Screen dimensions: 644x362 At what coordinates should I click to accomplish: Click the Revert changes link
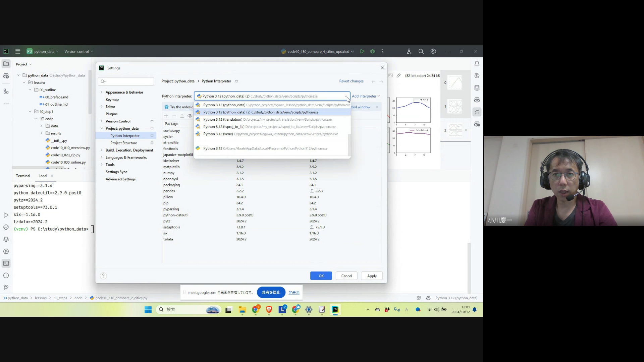[351, 81]
